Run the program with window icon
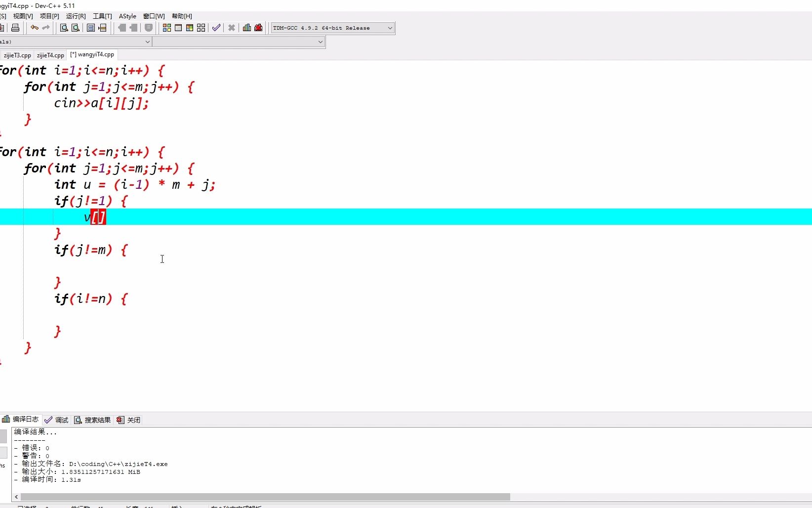This screenshot has width=812, height=508. point(178,28)
